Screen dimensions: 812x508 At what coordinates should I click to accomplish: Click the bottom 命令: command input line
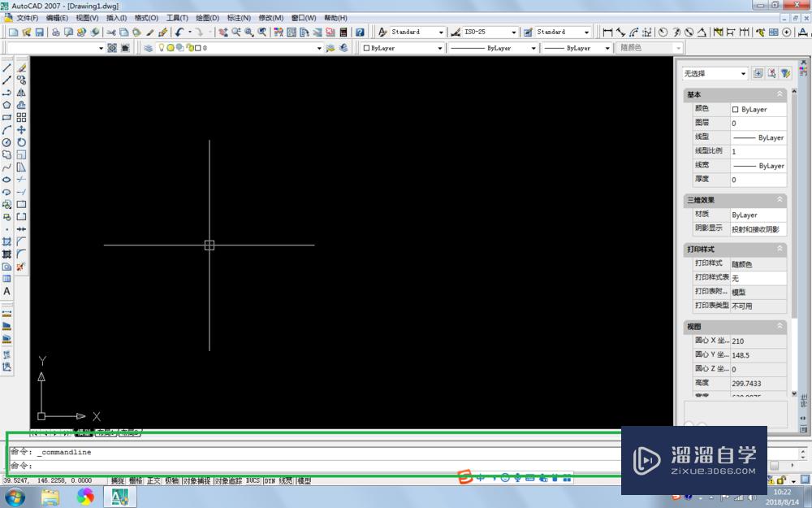(x=325, y=466)
